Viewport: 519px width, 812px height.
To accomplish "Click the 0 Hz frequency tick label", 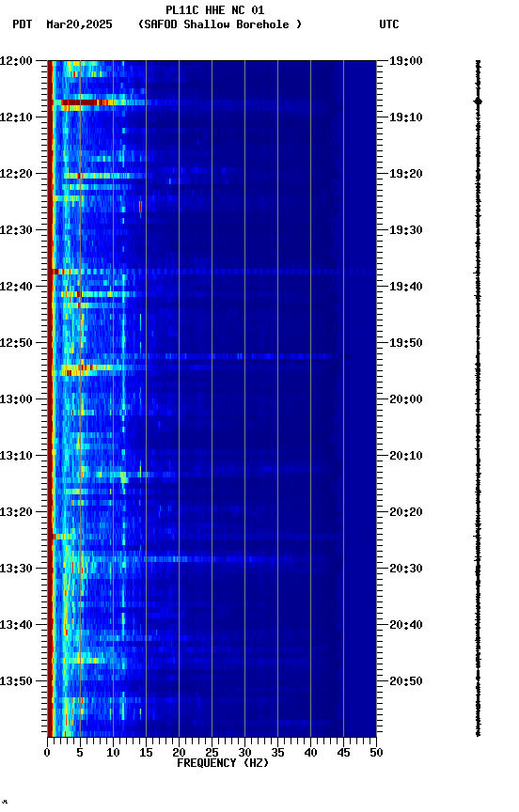I will click(x=47, y=753).
